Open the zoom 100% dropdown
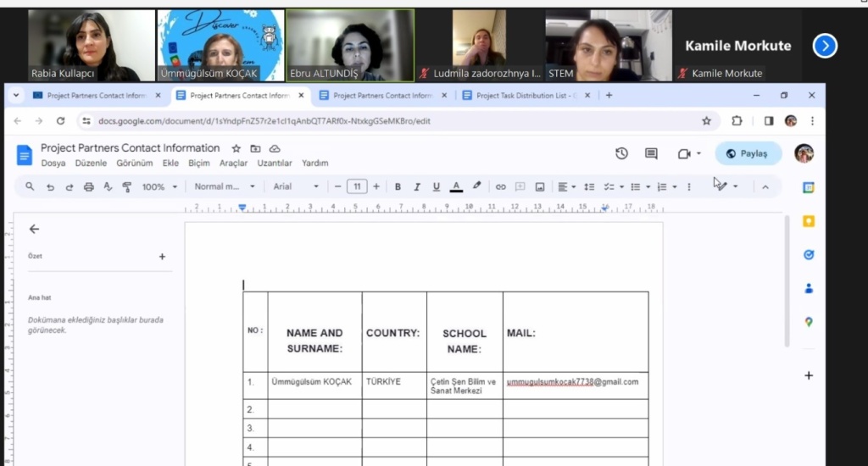 pyautogui.click(x=159, y=186)
